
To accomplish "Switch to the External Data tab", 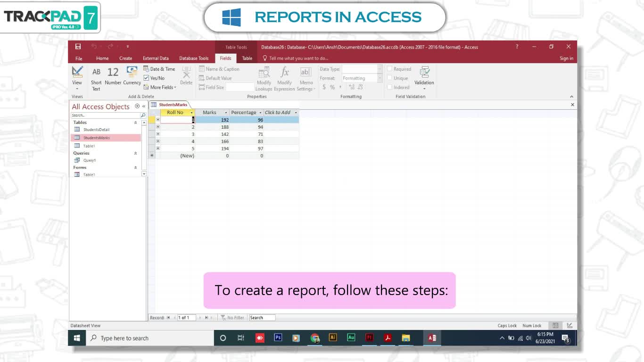I will tap(156, 58).
